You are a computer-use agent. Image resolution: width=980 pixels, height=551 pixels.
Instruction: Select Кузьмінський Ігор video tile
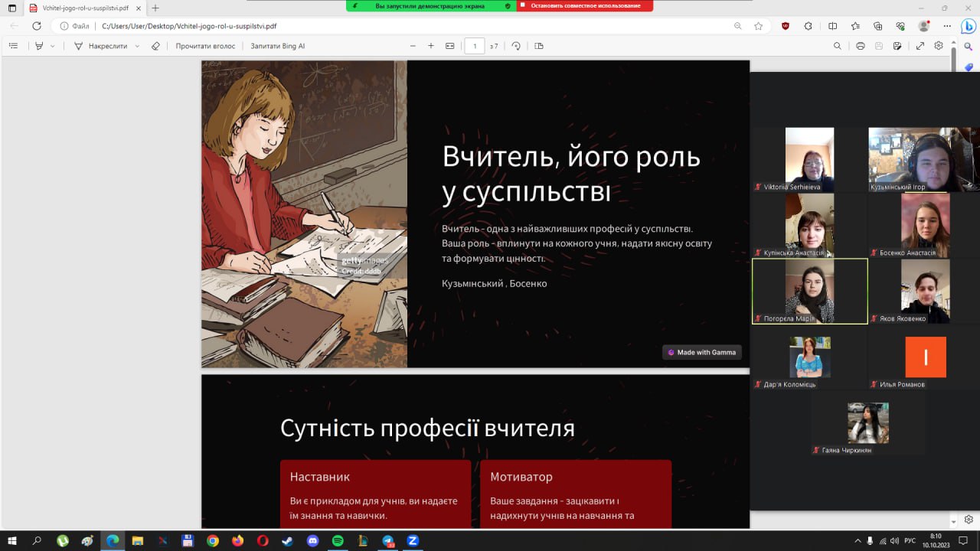point(925,159)
